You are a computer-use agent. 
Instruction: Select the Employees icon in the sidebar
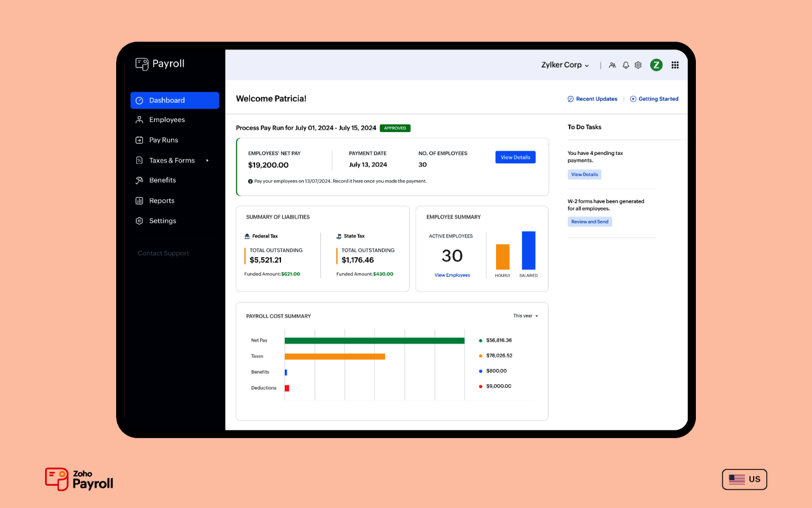139,119
